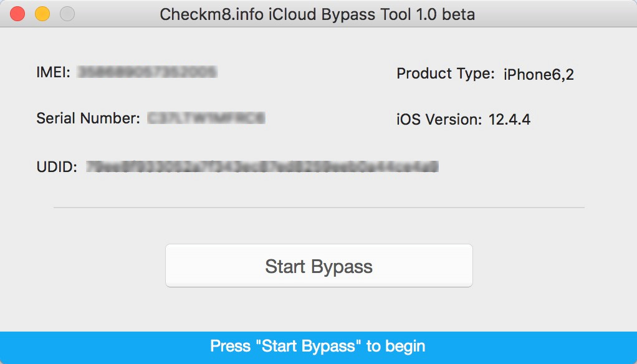Select the iPhone6,2 product type value
The image size is (637, 364).
(539, 74)
